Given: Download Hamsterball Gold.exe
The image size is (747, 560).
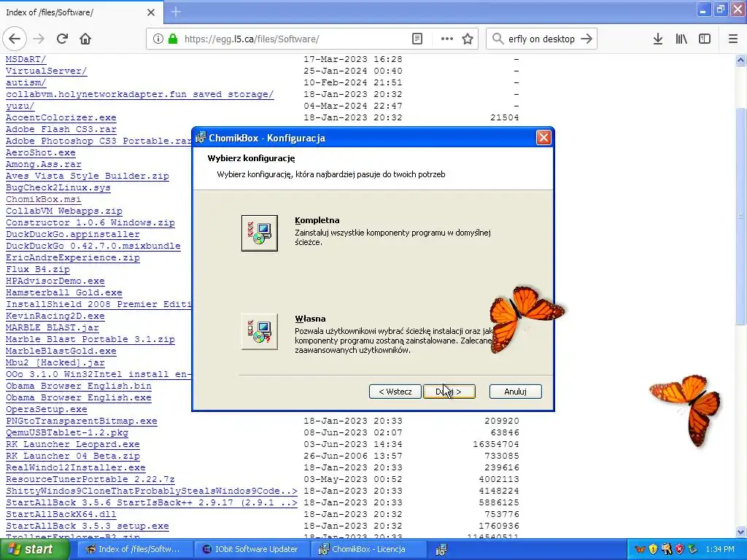Looking at the screenshot, I should point(64,293).
